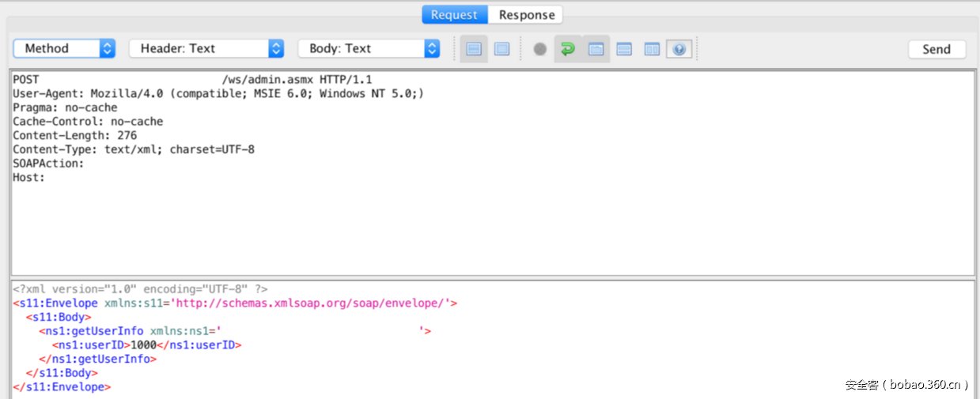The height and width of the screenshot is (399, 980).
Task: Open the Header: Text dropdown
Action: [x=206, y=48]
